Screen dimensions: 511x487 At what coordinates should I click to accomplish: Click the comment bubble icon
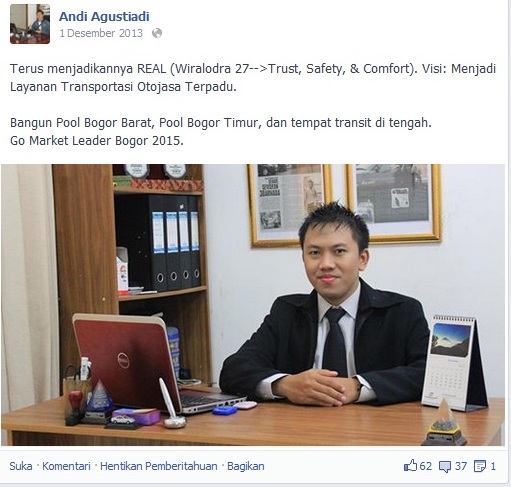(445, 466)
